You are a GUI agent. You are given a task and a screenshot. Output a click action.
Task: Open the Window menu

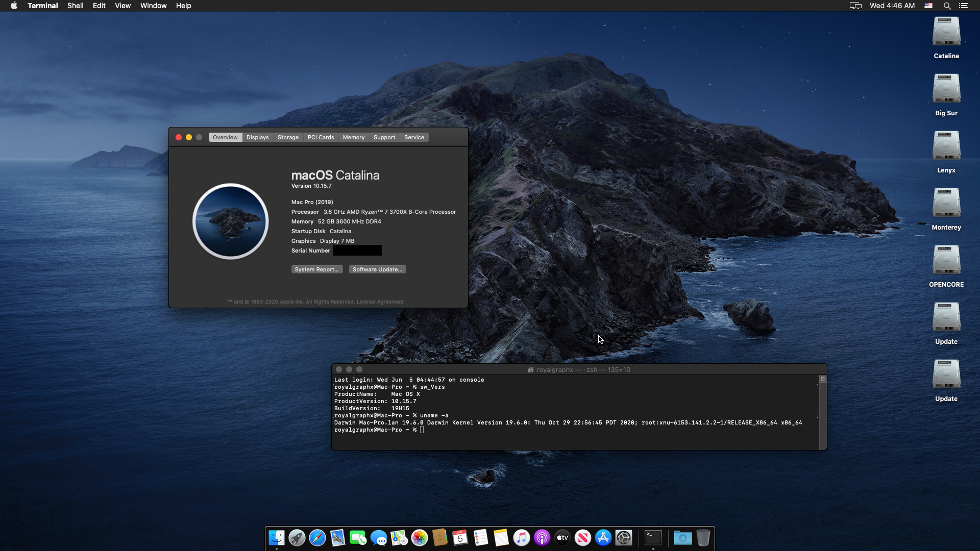(x=154, y=6)
